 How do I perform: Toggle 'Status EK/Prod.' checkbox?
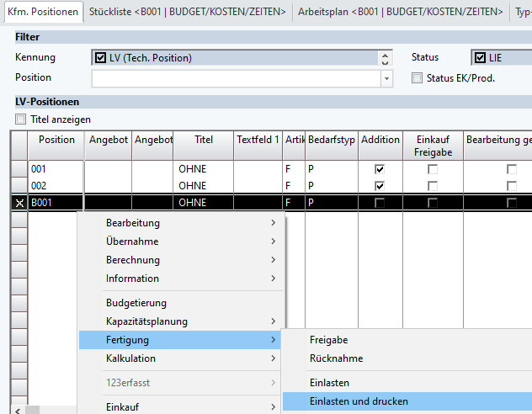coord(417,78)
